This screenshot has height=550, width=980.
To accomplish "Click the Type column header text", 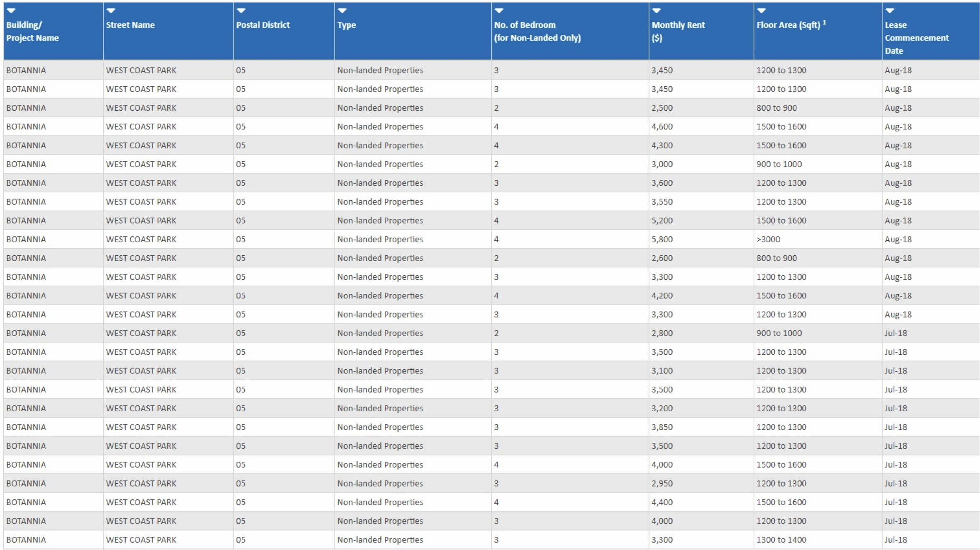I will (347, 25).
